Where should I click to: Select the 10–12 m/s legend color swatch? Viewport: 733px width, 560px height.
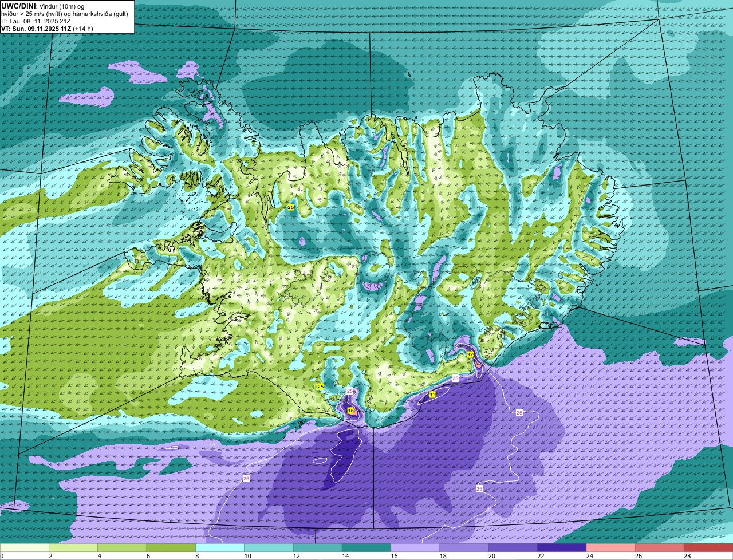269,547
